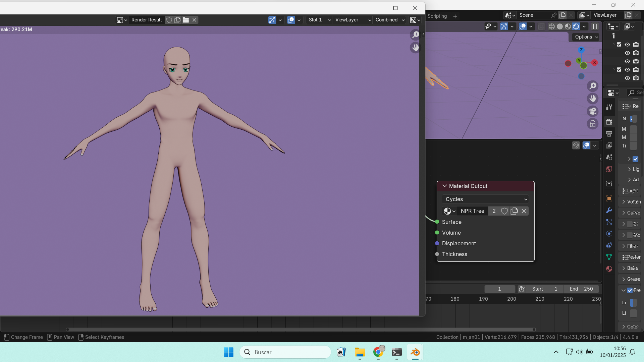Click the End frame 250 field
Screen dimensions: 644x362
(581, 289)
